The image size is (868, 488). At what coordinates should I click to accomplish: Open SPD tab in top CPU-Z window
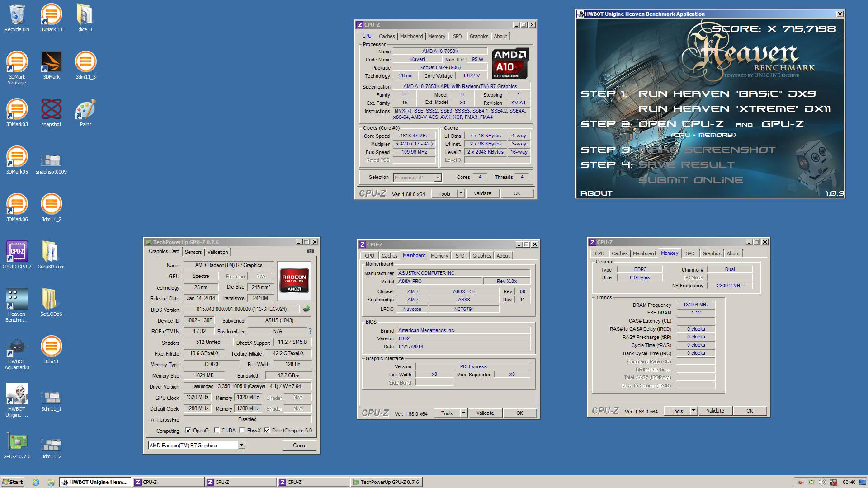point(457,36)
